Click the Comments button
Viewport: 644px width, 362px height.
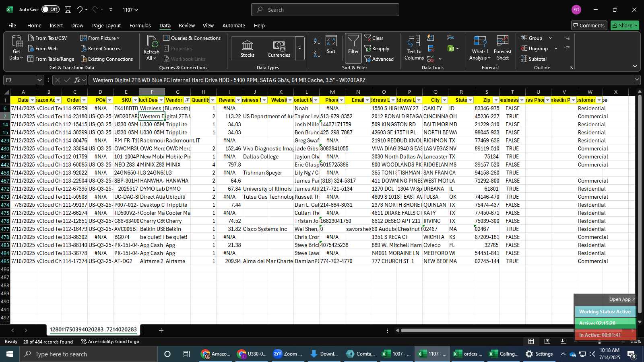click(589, 25)
